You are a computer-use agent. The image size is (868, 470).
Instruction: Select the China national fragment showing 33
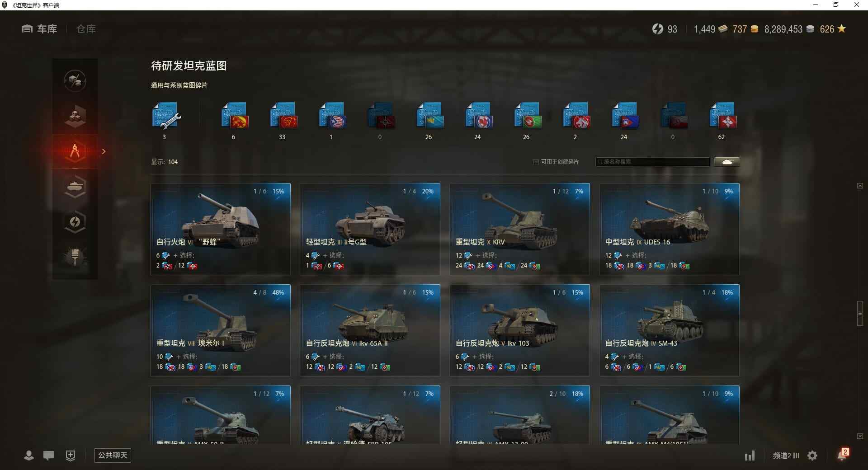(283, 116)
